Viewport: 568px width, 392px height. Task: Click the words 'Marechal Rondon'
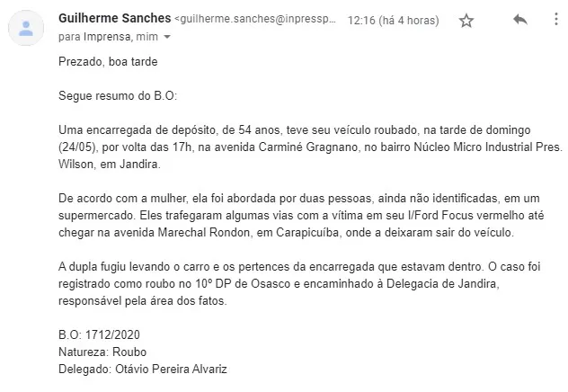pos(204,232)
